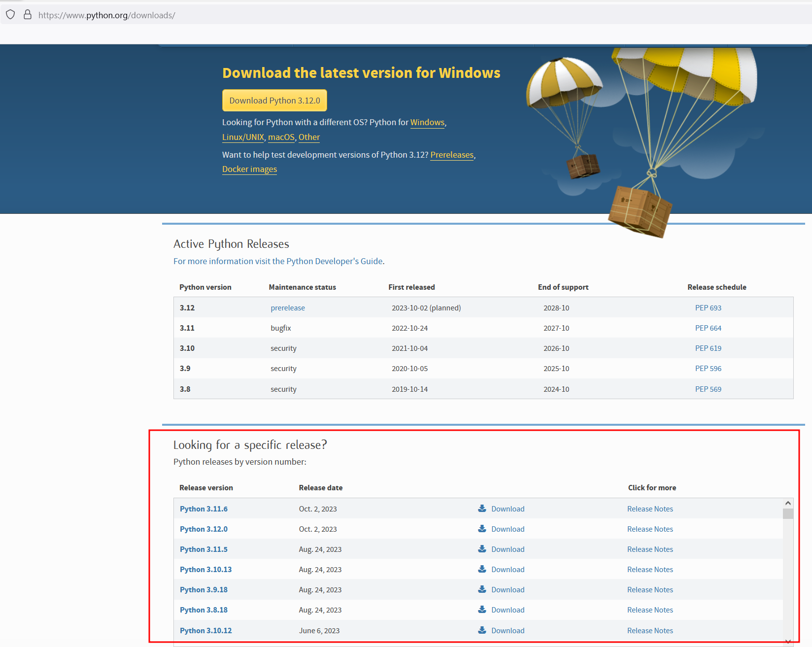812x647 pixels.
Task: Click Download text for Python 3.9.18
Action: pyautogui.click(x=507, y=590)
